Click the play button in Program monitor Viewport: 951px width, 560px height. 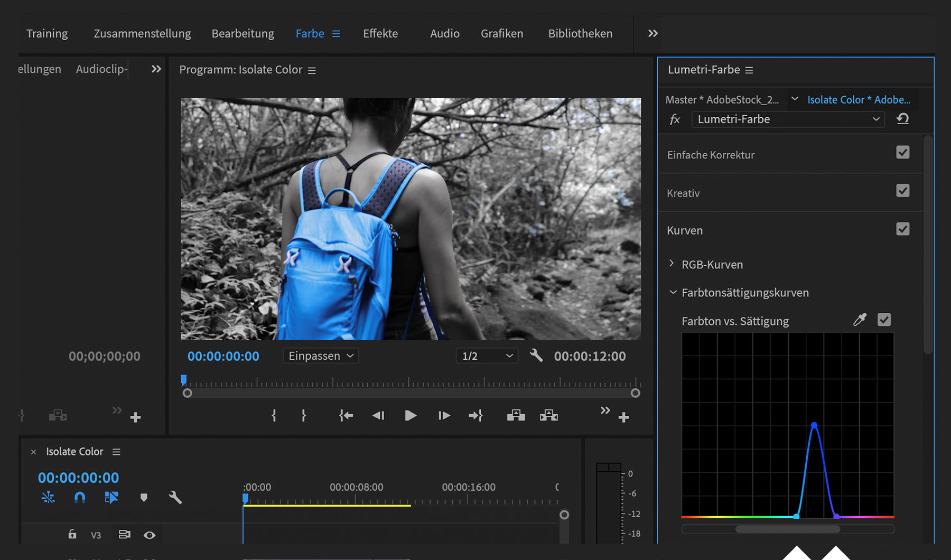pos(411,416)
